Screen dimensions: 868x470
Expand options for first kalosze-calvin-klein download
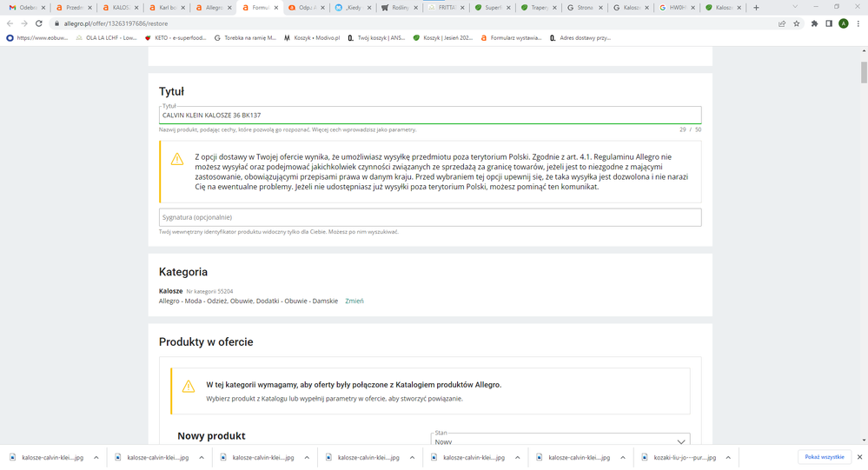pos(96,457)
